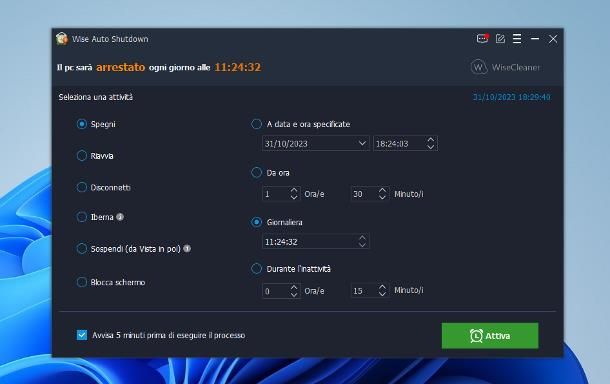Select the Spegni radio option
Viewport: 610px width, 384px height.
82,124
